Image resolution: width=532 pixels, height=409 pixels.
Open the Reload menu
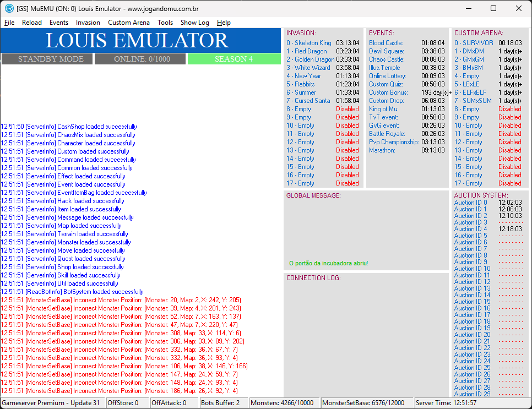(x=32, y=23)
